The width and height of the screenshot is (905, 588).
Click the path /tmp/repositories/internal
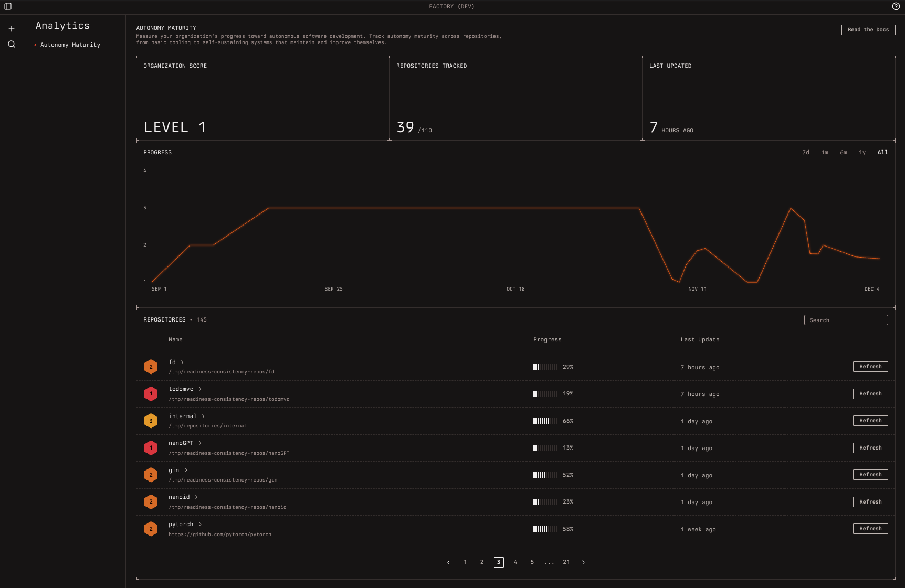[x=208, y=426]
